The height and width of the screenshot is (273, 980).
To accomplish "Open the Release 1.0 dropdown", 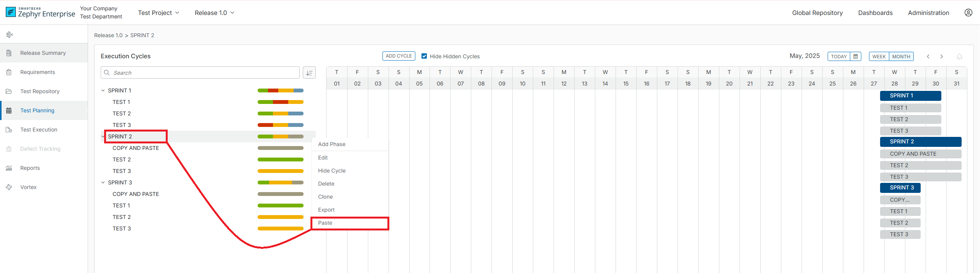I will coord(214,13).
